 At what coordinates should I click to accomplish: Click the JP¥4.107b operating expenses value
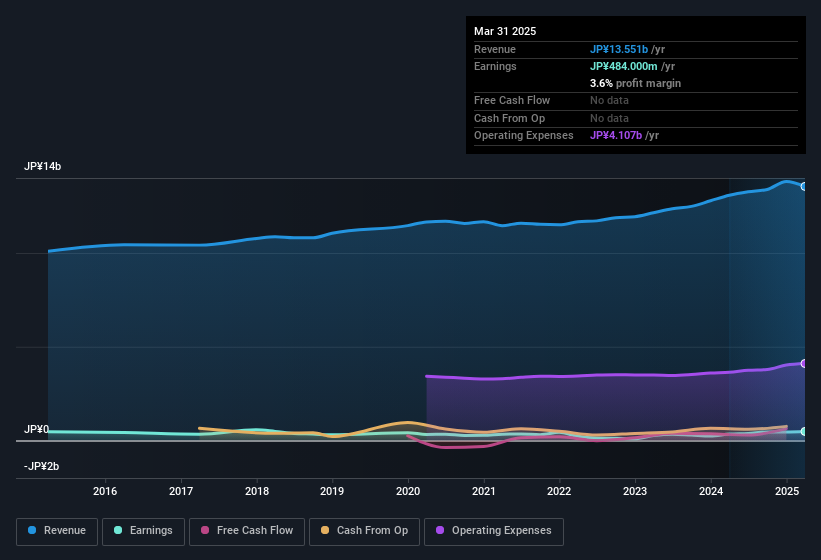tap(616, 135)
